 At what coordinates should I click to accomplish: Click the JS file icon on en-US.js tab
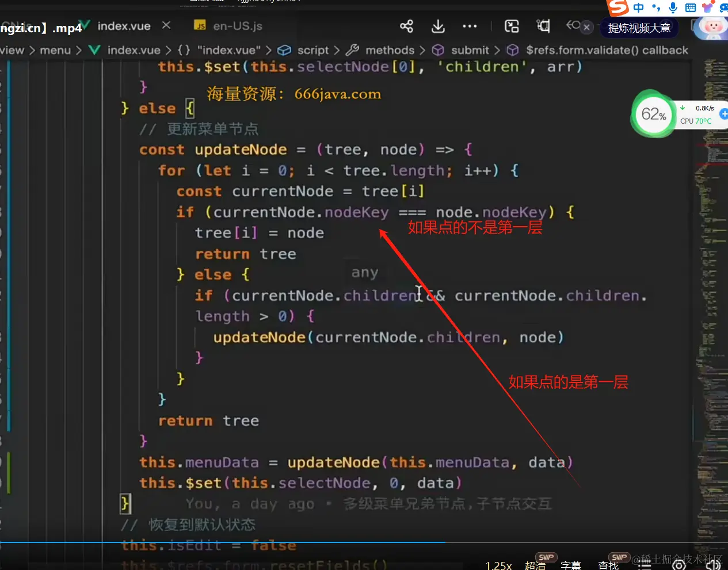[200, 26]
